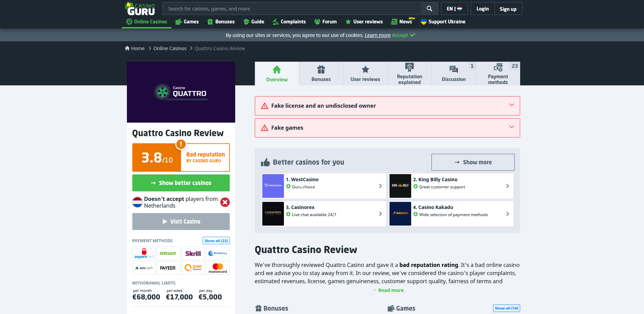
Task: Open Casino Kakadu entry arrow
Action: (508, 214)
